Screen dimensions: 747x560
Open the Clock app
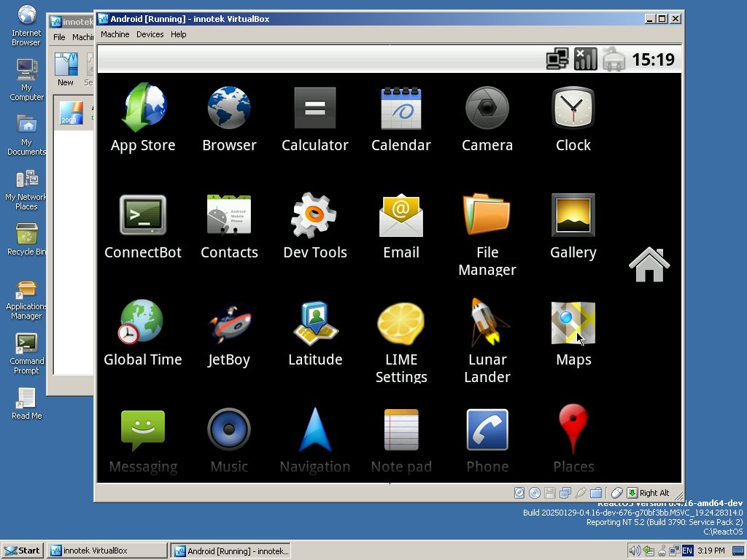pyautogui.click(x=573, y=117)
